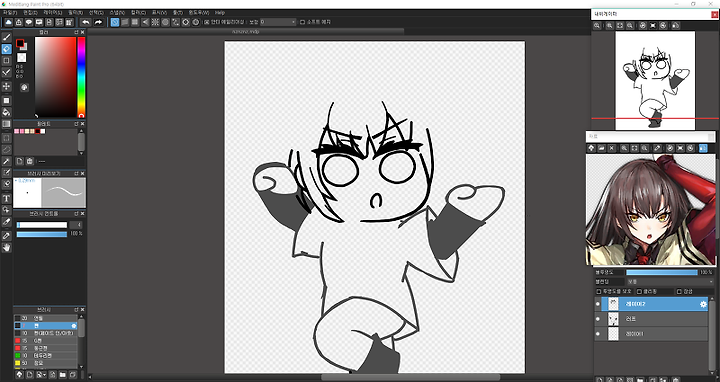Enable circle snap guide
720x382 pixels.
165,22
